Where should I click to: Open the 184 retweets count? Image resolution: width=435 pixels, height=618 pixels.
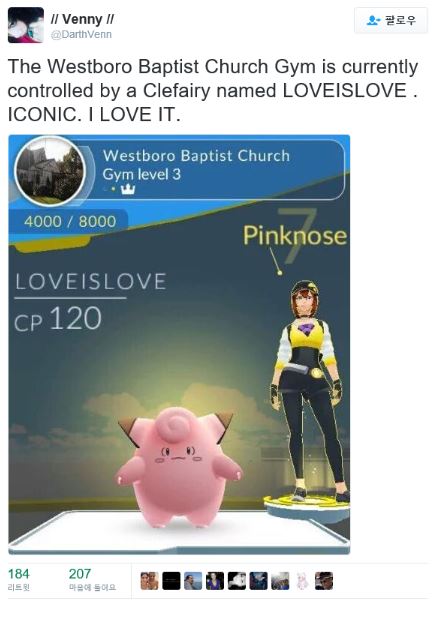(19, 578)
